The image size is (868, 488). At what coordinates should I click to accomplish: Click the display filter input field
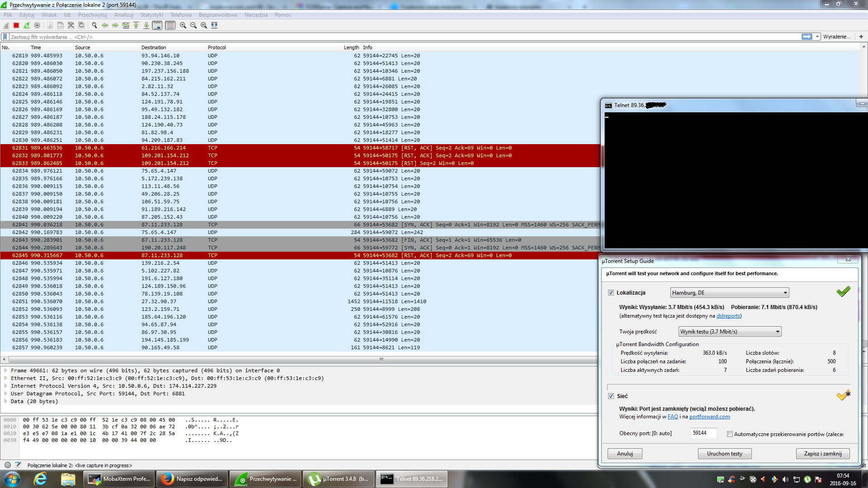coord(405,37)
